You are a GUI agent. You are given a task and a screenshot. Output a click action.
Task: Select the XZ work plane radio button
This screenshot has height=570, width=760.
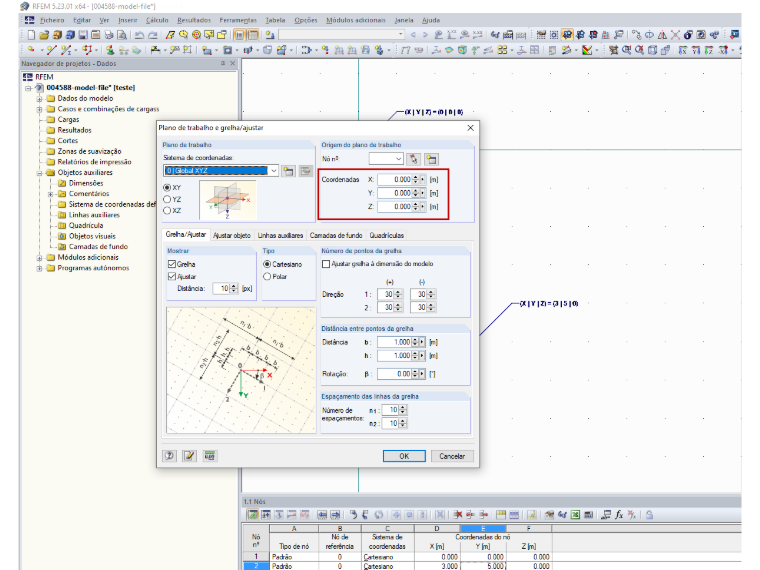point(167,210)
